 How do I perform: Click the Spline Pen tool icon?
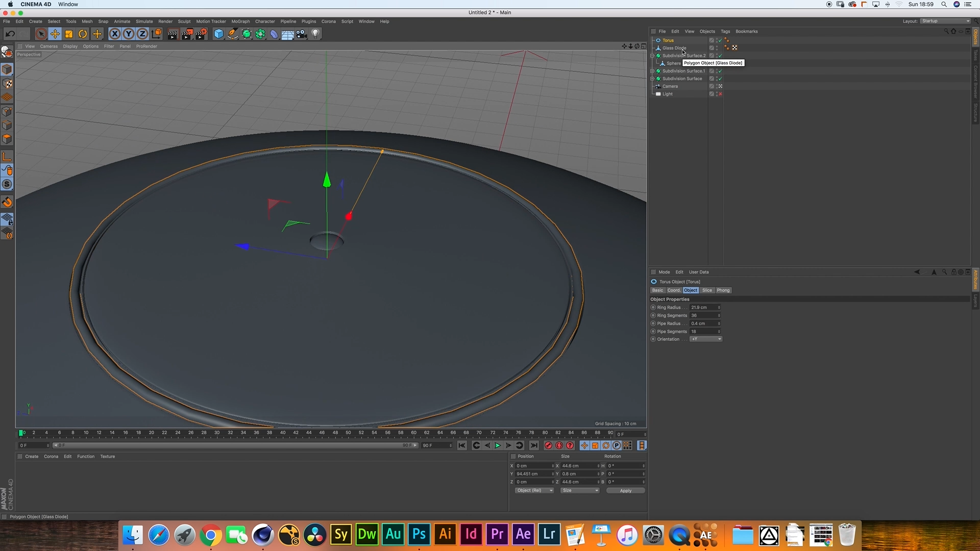tap(233, 34)
